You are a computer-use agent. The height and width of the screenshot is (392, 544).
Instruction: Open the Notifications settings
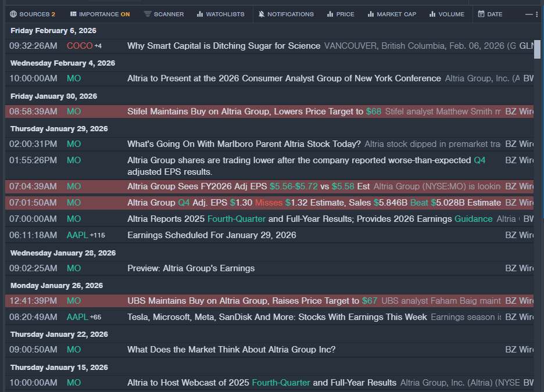coord(286,14)
